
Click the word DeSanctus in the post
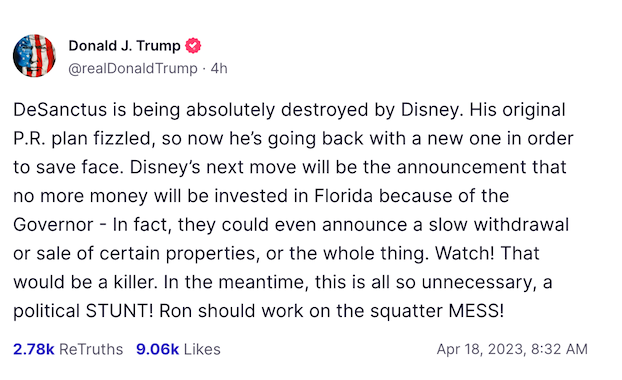click(x=60, y=110)
